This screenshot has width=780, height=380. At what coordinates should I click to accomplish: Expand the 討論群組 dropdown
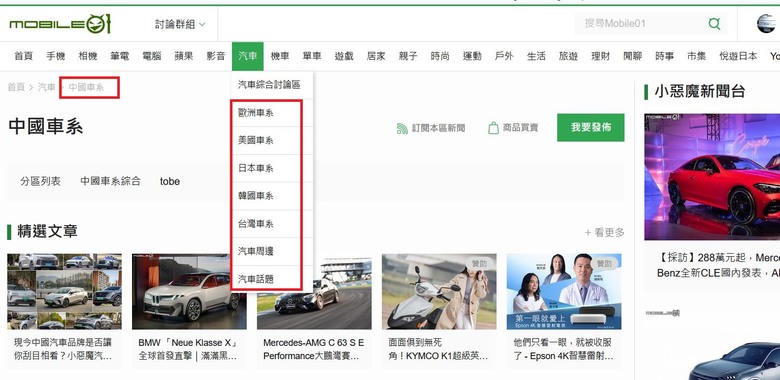(x=180, y=24)
